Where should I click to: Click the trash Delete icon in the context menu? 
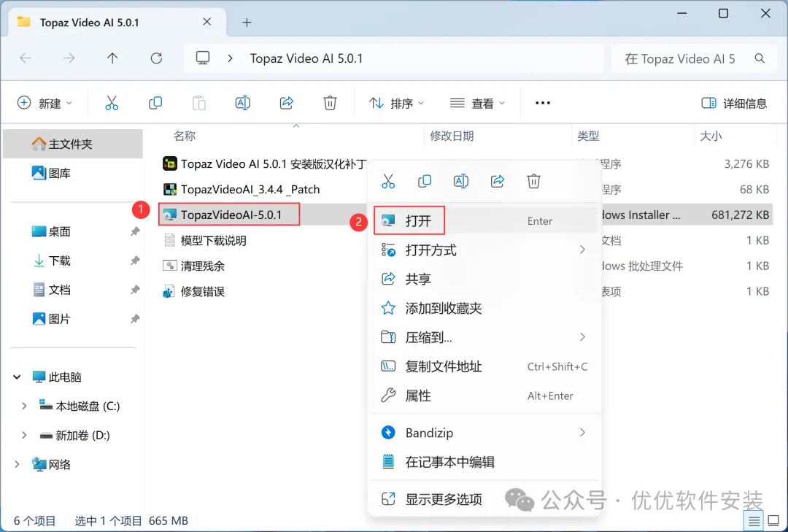[x=533, y=181]
